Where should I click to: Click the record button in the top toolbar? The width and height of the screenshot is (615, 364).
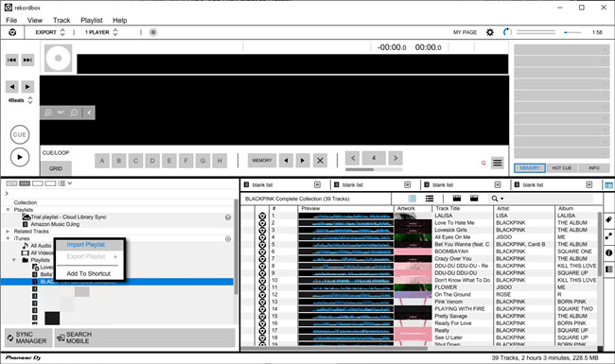tap(153, 32)
